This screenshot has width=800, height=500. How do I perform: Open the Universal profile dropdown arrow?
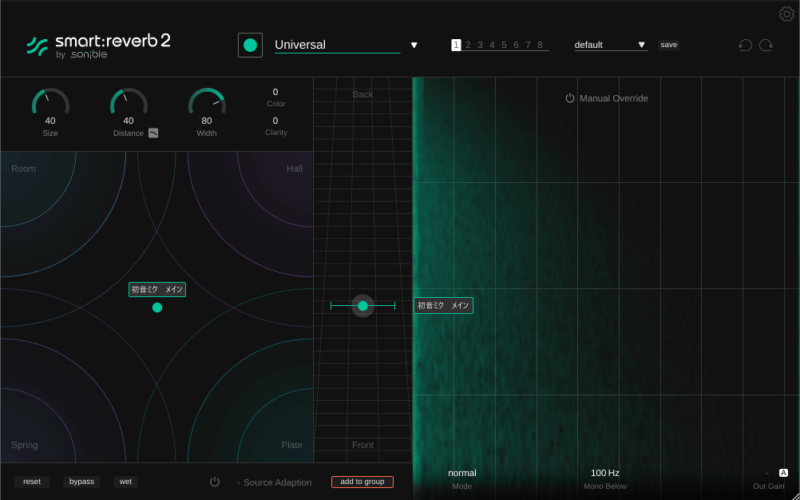[414, 45]
